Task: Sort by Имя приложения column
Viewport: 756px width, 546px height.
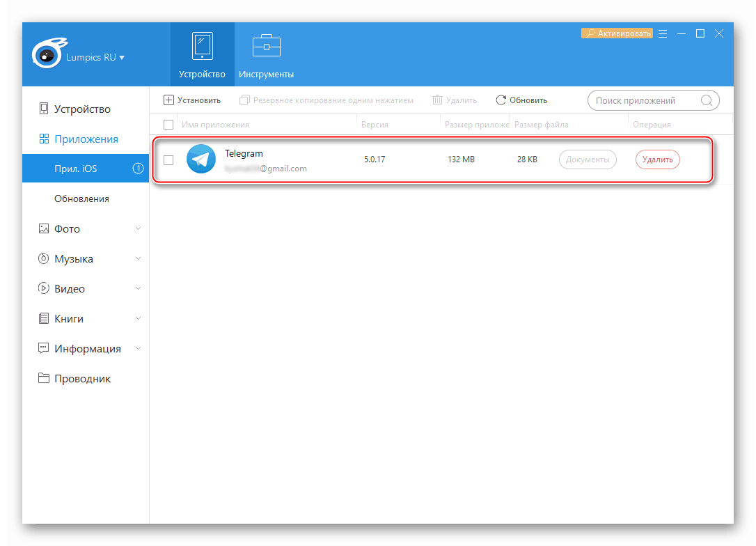Action: pos(216,125)
